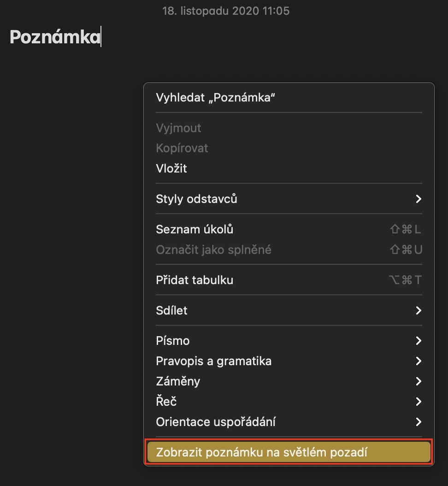This screenshot has height=486, width=448.
Task: Expand the Sdílet submenu arrow
Action: click(419, 311)
